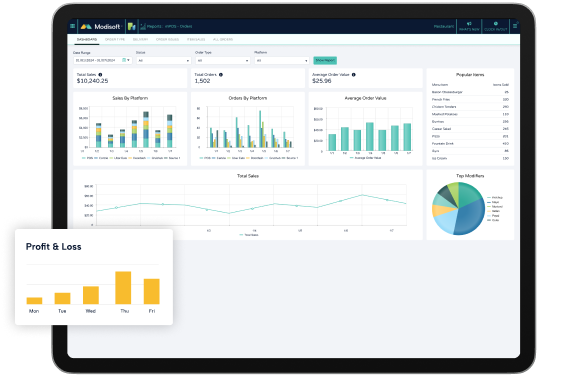Viewport: 585px width, 376px height.
Task: Switch to the Delivery tab
Action: tap(140, 39)
